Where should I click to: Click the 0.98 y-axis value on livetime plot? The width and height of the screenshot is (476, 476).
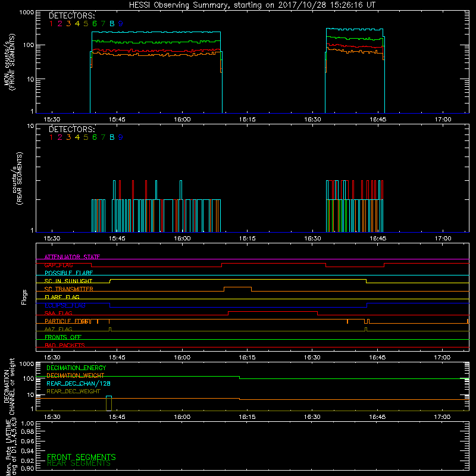[27, 432]
